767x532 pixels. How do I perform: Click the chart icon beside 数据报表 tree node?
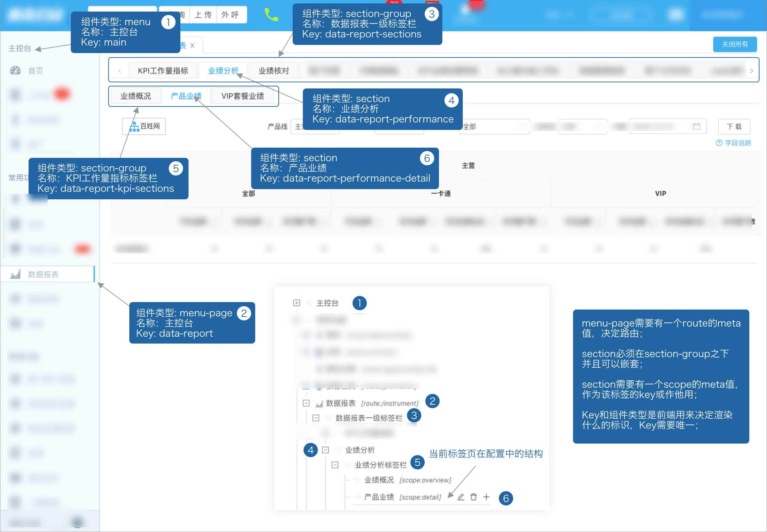(x=319, y=403)
